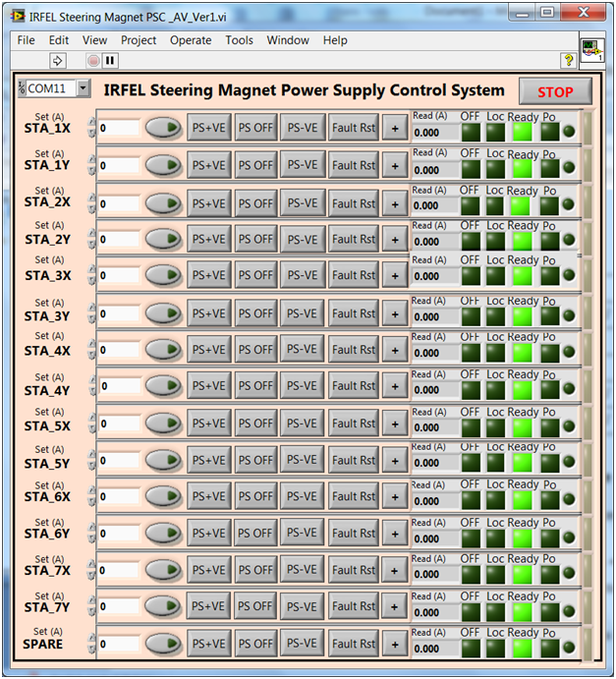Click the Pause execution toolbar icon
616x679 pixels.
pos(110,61)
